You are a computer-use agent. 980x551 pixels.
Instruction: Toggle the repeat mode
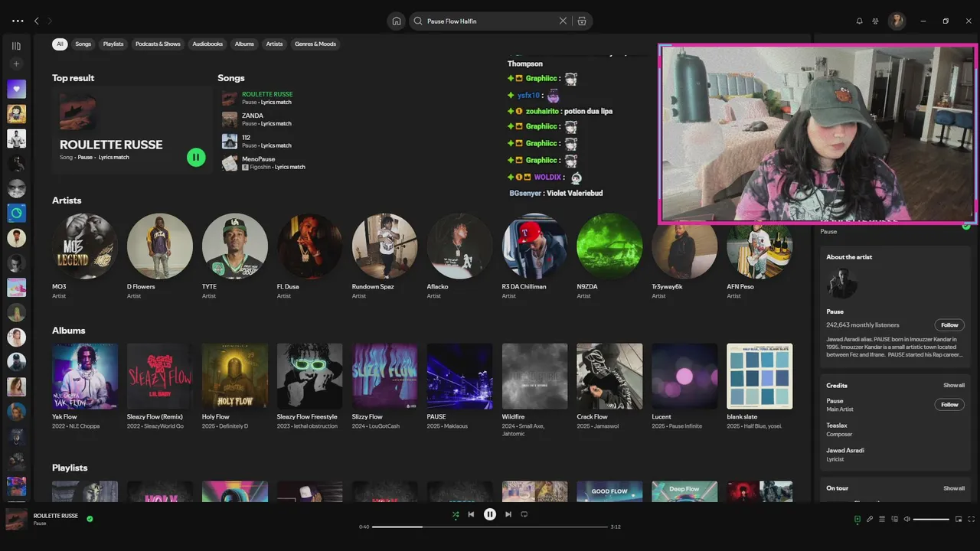(x=524, y=514)
